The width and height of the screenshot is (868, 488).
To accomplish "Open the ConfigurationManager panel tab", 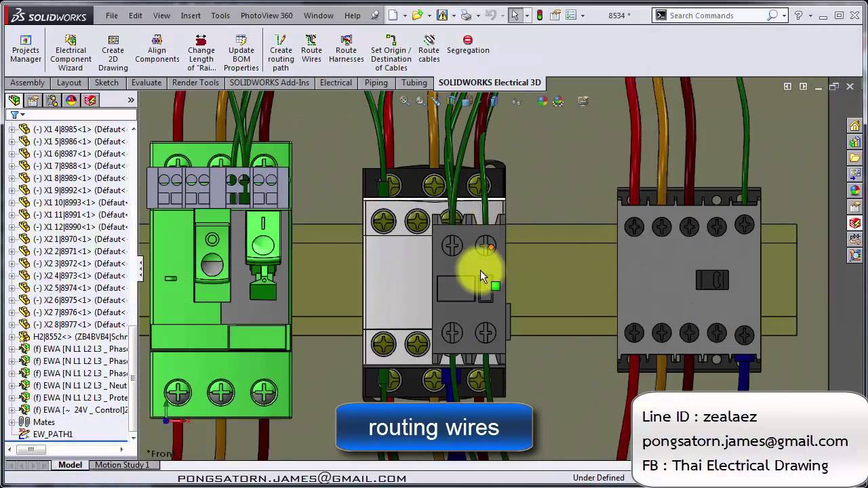I will click(x=52, y=100).
